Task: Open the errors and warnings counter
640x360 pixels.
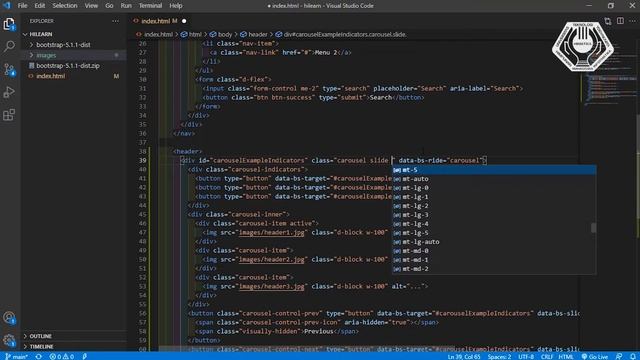Action: (x=62, y=356)
